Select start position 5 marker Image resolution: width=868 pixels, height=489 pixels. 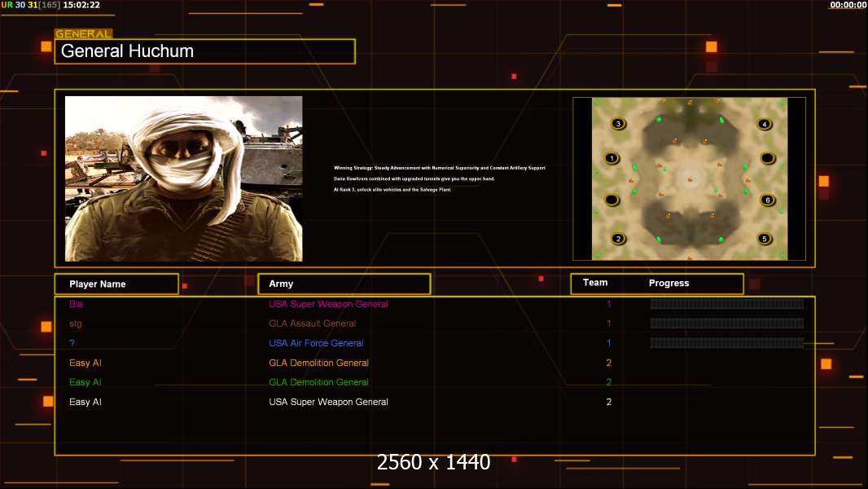pos(764,239)
